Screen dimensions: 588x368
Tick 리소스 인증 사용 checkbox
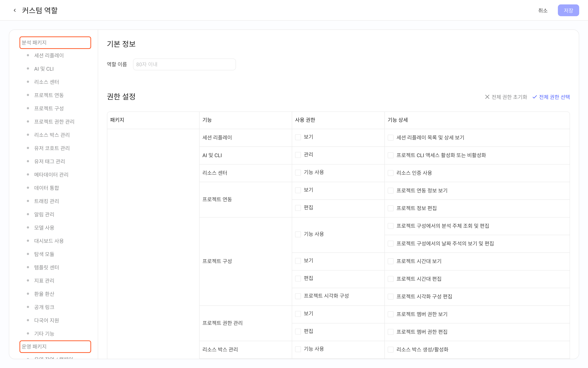pyautogui.click(x=391, y=173)
